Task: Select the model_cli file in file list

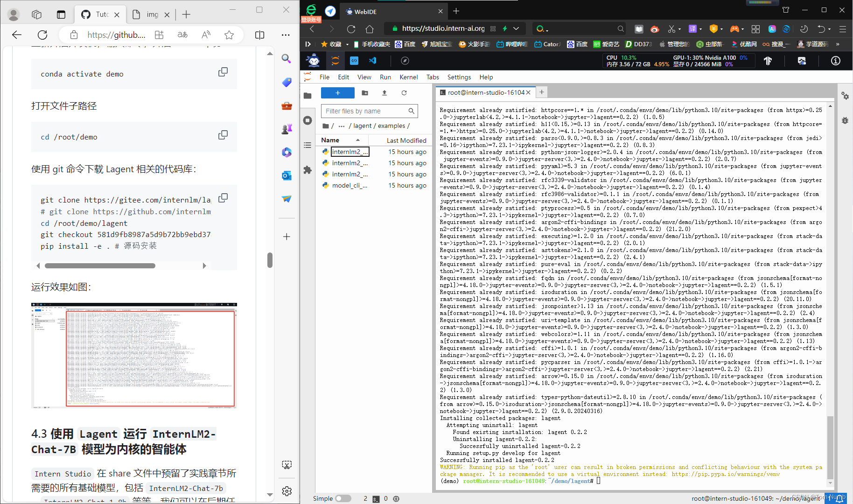Action: coord(350,185)
